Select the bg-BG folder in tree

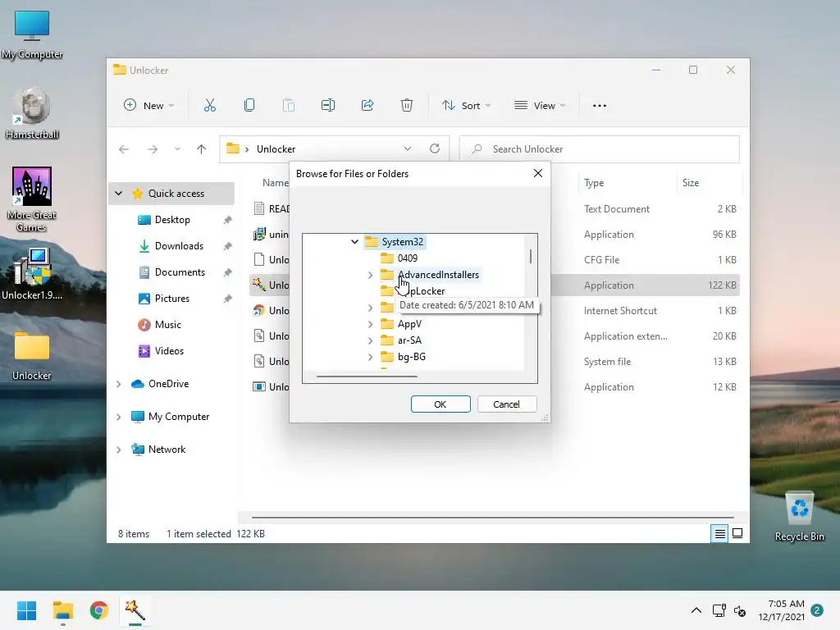pyautogui.click(x=403, y=357)
